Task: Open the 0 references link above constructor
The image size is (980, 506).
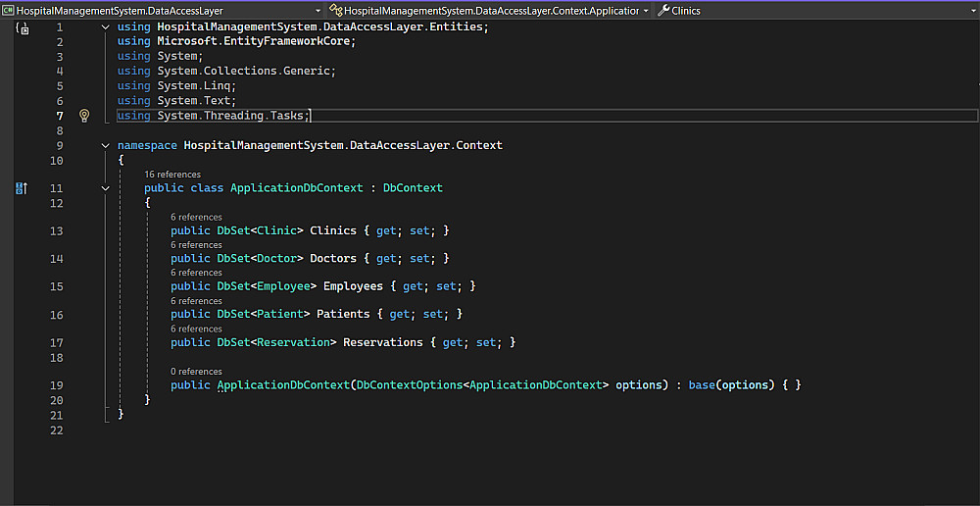Action: [196, 372]
